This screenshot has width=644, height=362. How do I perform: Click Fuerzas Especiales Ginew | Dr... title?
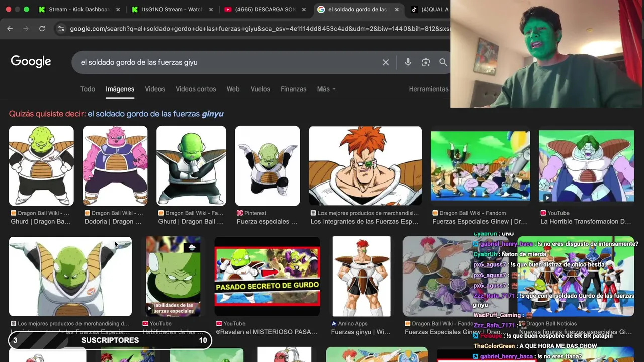[x=479, y=222]
